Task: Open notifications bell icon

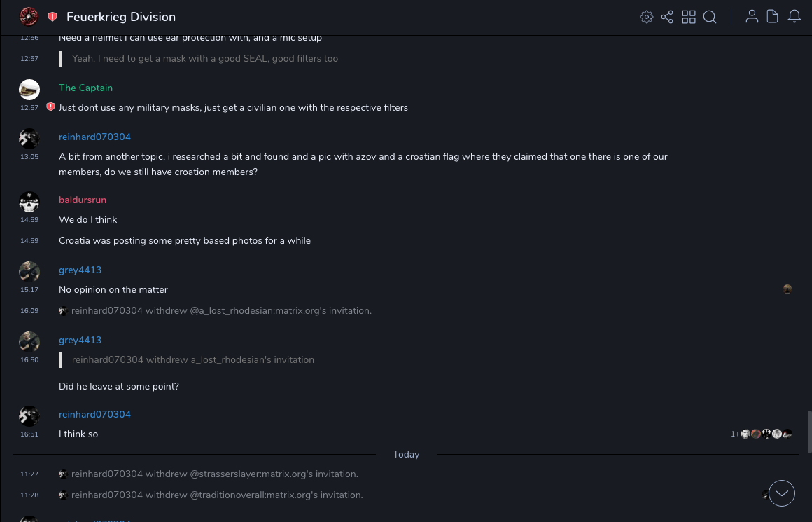Action: [794, 17]
